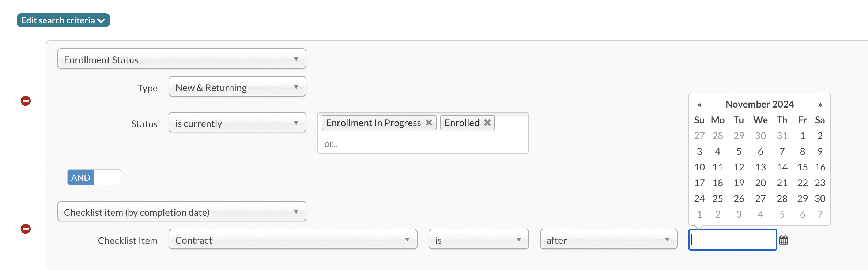Click the date input field

[733, 240]
